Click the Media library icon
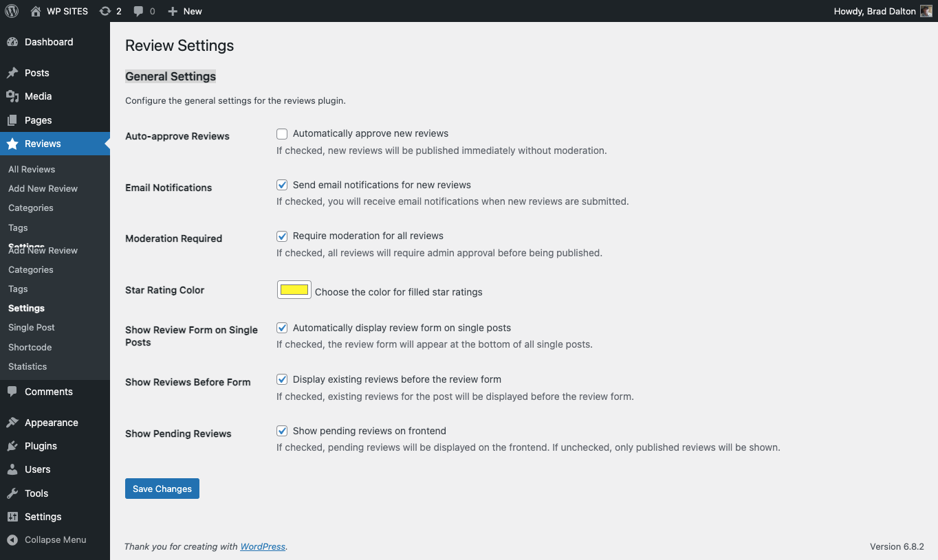This screenshot has height=560, width=938. pyautogui.click(x=12, y=96)
